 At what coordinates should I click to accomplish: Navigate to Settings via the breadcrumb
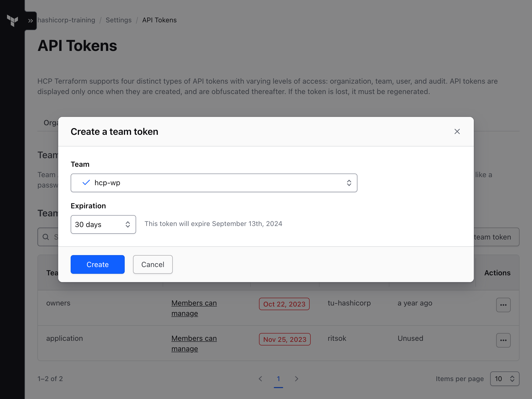point(118,20)
